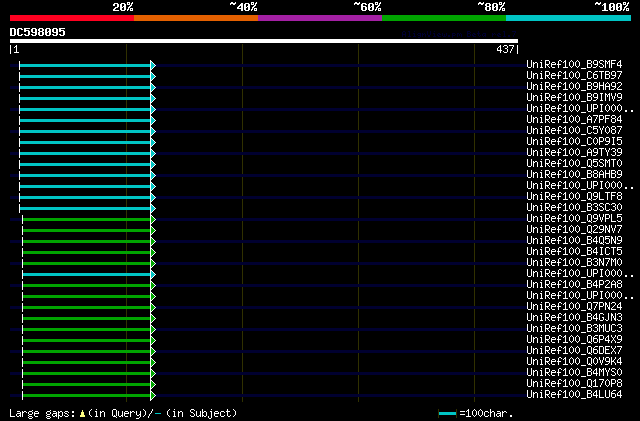
Task: Click the Large gaps legend text
Action: point(42,414)
